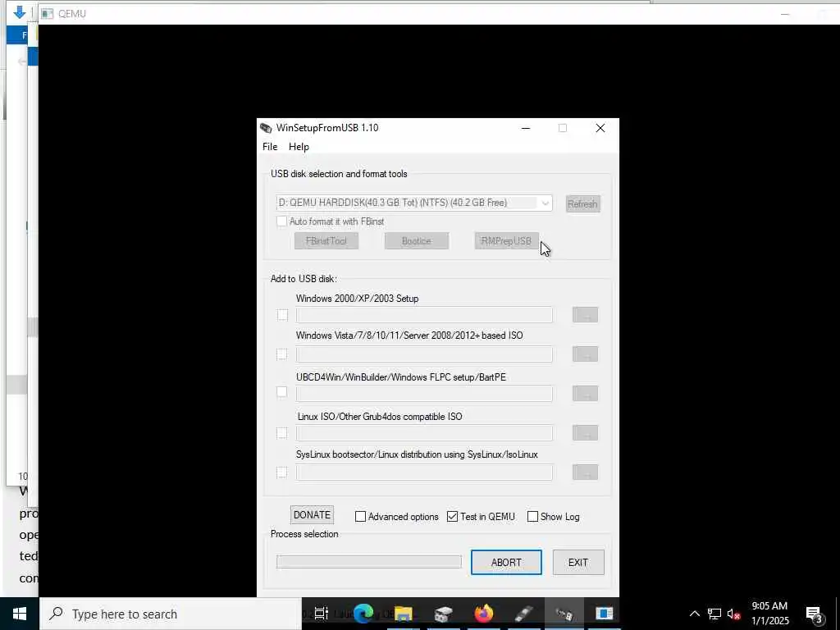Check Windows Vista/7/8/10/11 based ISO box
Viewport: 840px width, 630px height.
[282, 354]
